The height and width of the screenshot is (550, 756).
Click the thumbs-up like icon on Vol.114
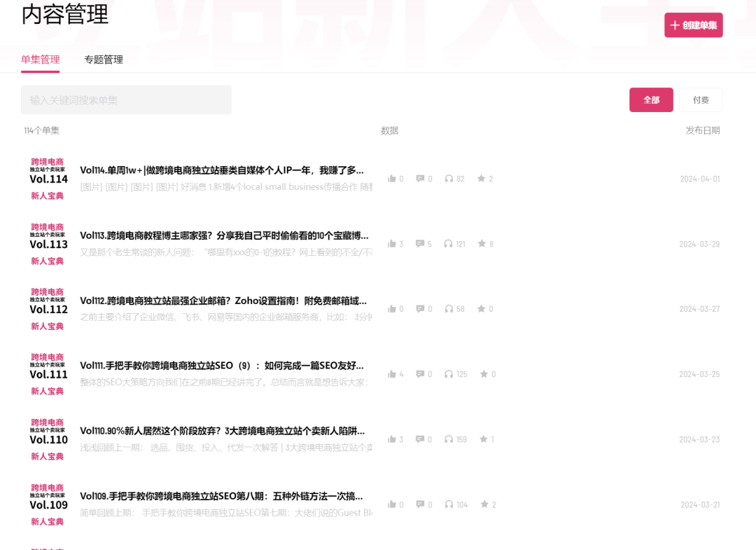click(393, 179)
